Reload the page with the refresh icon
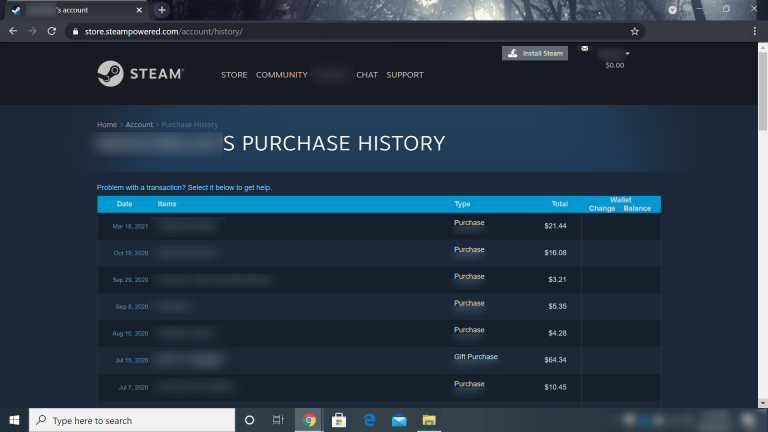Viewport: 768px width, 432px height. click(x=51, y=31)
